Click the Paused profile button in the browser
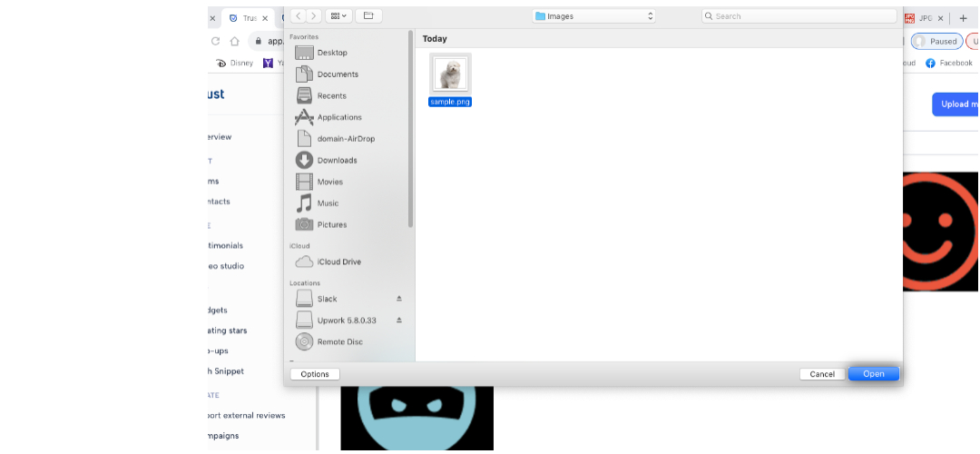This screenshot has height=454, width=980. tap(936, 41)
